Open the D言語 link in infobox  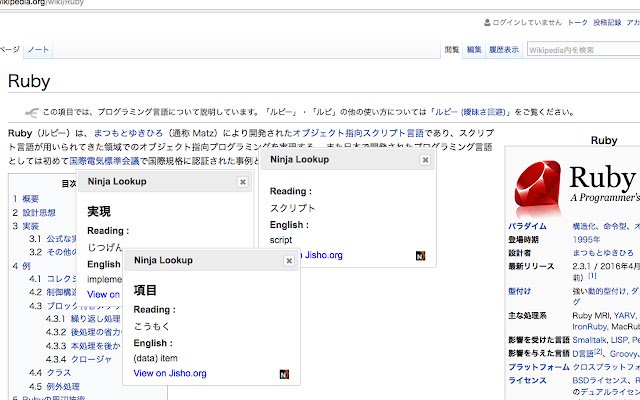[x=583, y=354]
